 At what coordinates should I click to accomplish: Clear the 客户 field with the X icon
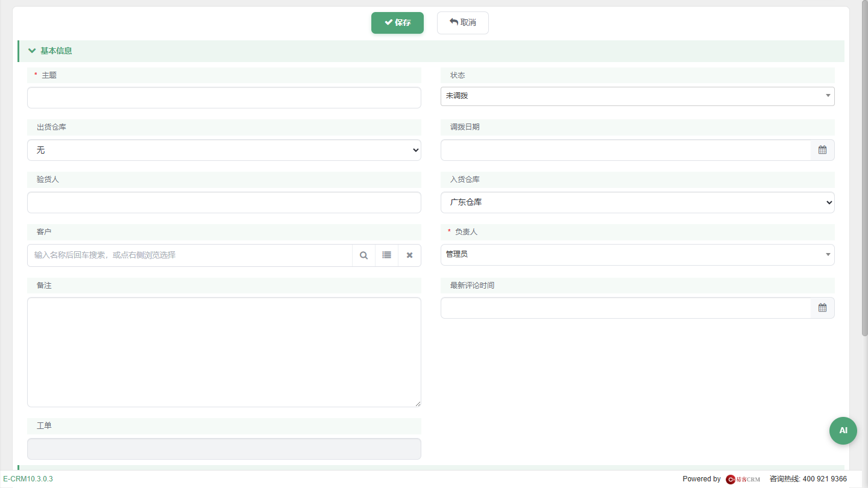click(409, 255)
